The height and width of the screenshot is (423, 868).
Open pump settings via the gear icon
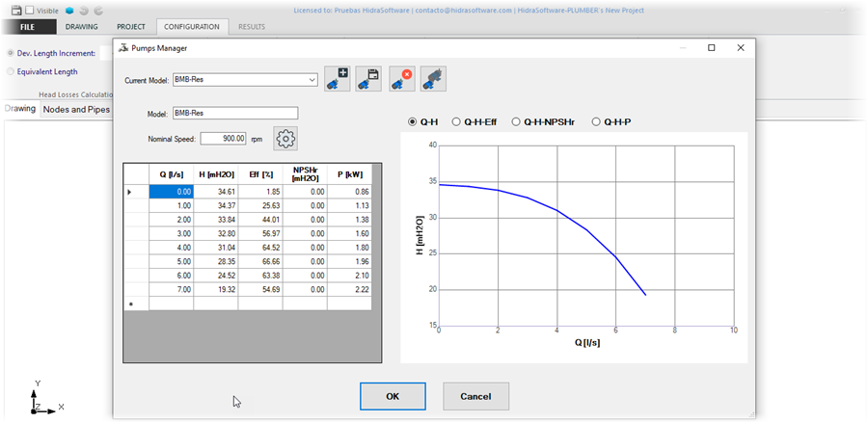tap(285, 138)
